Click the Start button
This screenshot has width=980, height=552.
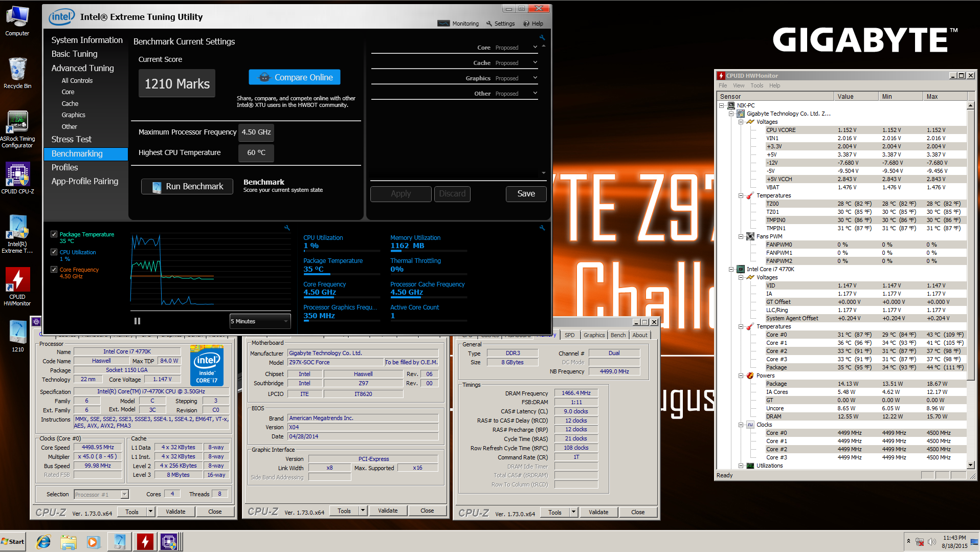pos(13,541)
